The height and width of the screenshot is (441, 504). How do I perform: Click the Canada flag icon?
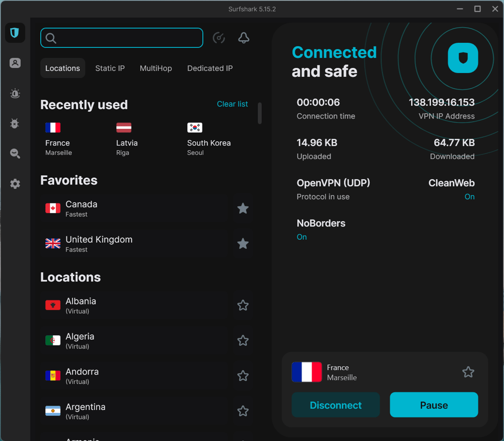pyautogui.click(x=53, y=208)
